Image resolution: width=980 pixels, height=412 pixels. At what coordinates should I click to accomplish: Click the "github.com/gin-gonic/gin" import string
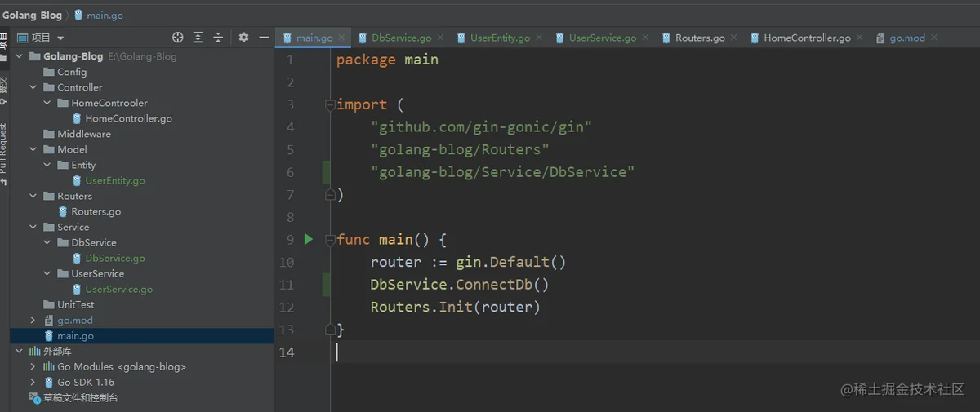pos(481,127)
